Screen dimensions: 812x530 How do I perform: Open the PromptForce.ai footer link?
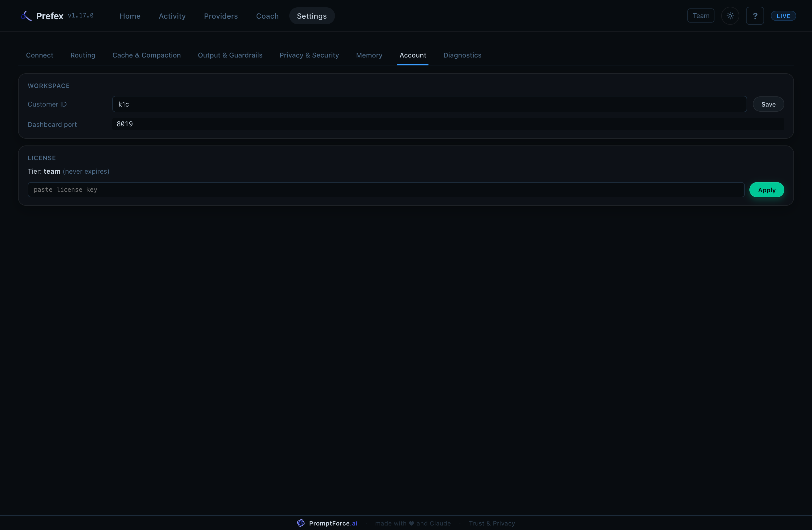point(333,523)
